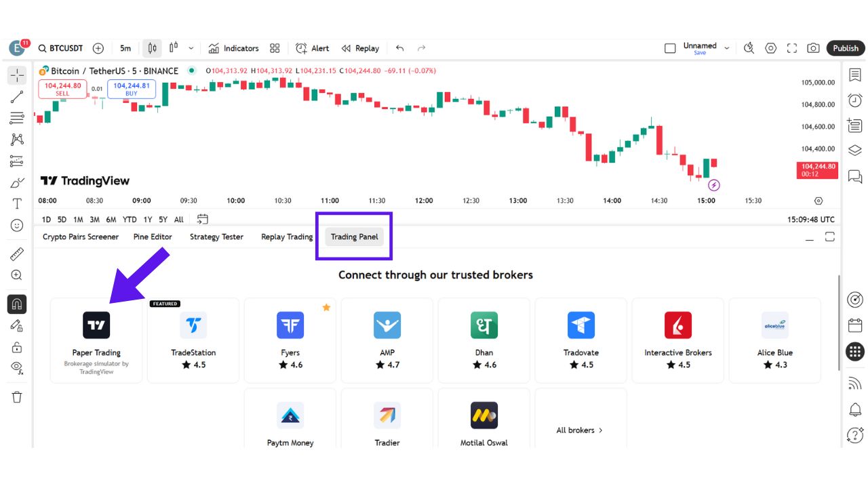Choose the TradeStation broker card
The width and height of the screenshot is (868, 488).
coord(193,341)
